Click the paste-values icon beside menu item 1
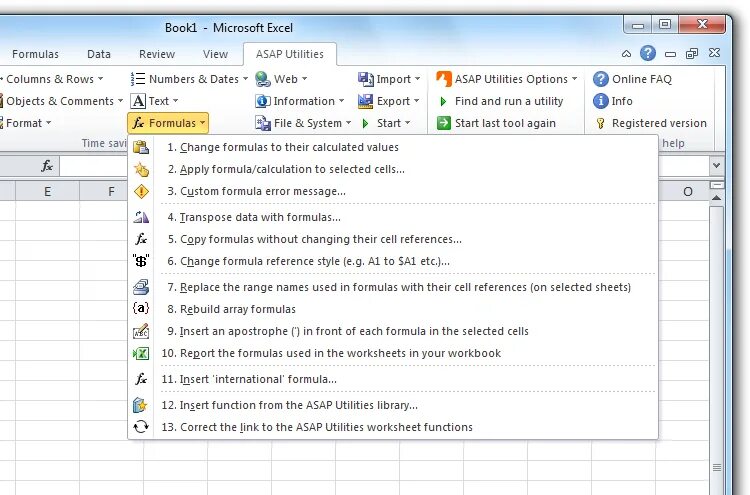The width and height of the screenshot is (750, 495). pyautogui.click(x=141, y=147)
